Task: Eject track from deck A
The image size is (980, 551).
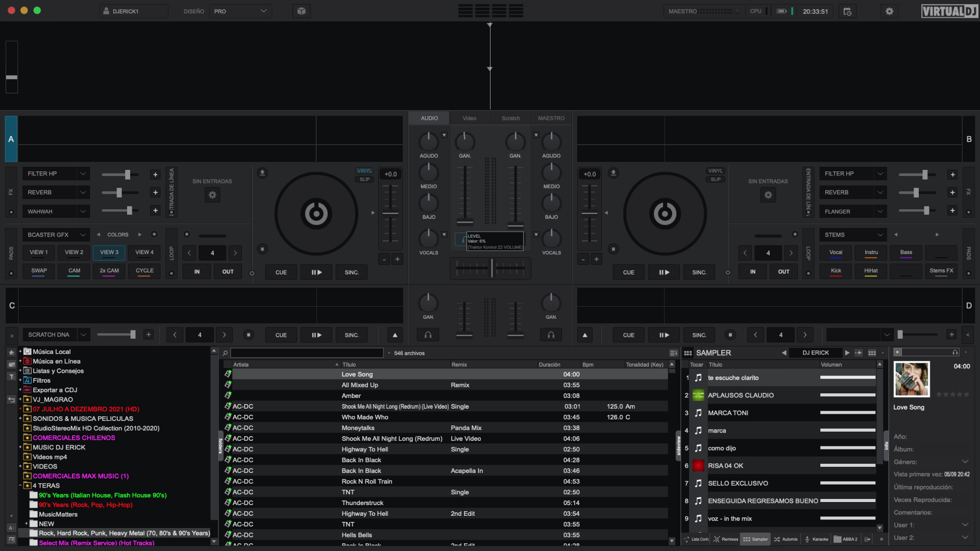Action: [262, 173]
